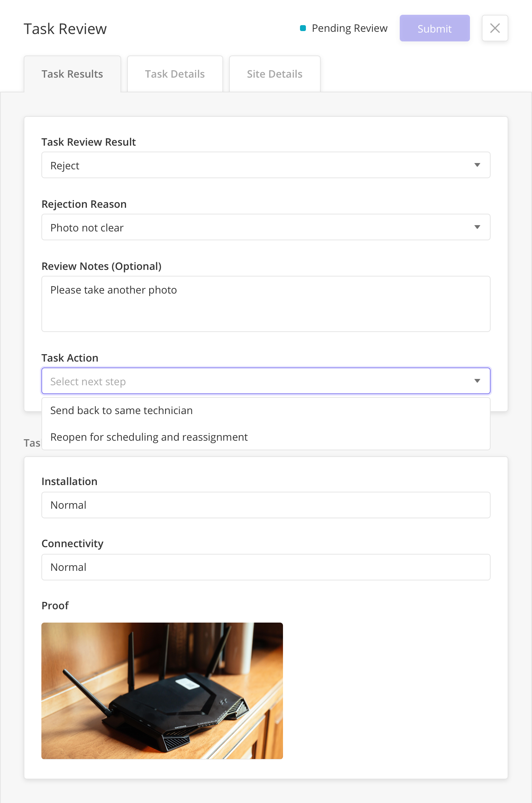Switch to the Task Details tab
This screenshot has width=532, height=803.
(x=175, y=74)
